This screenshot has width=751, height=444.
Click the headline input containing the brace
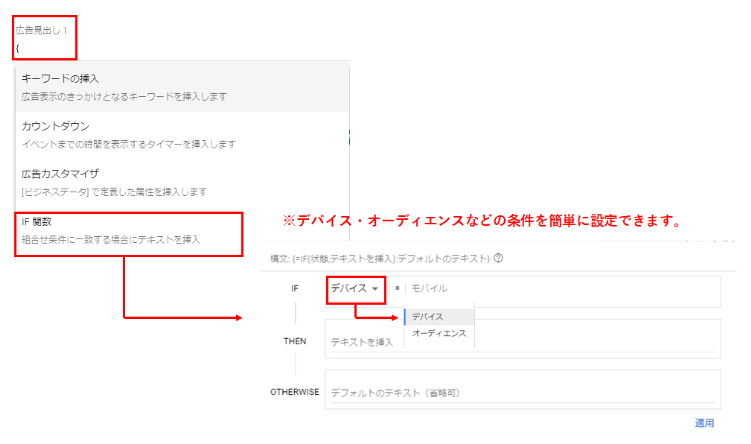click(x=40, y=48)
